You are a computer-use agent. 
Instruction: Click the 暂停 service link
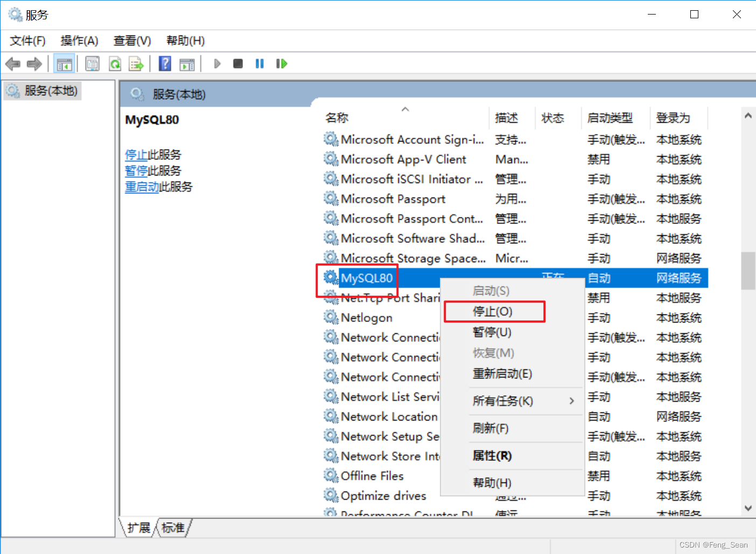click(x=136, y=171)
